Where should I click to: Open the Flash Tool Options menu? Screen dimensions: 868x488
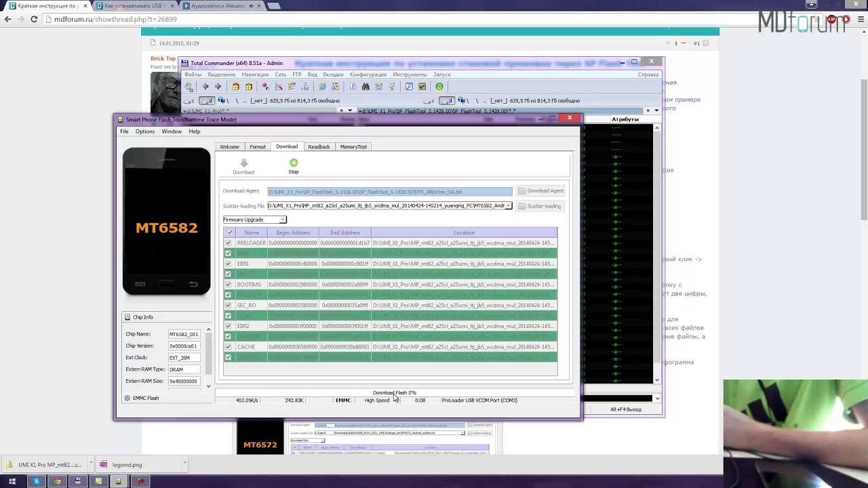point(145,131)
